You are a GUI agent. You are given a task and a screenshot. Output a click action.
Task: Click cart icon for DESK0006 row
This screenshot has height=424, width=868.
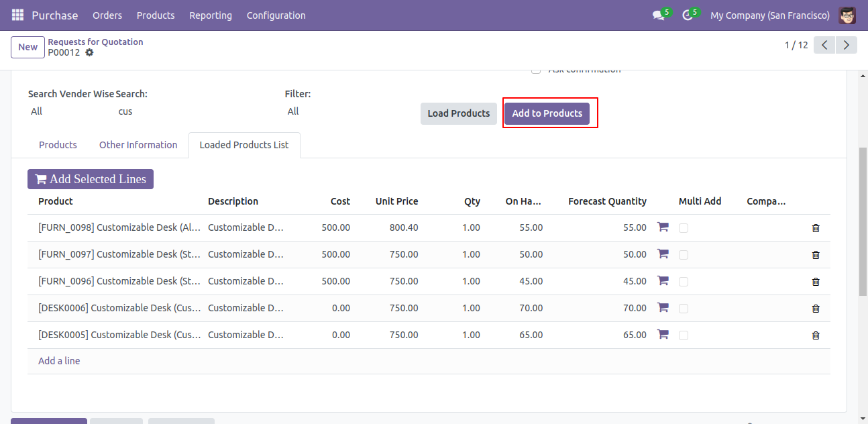[x=663, y=307]
